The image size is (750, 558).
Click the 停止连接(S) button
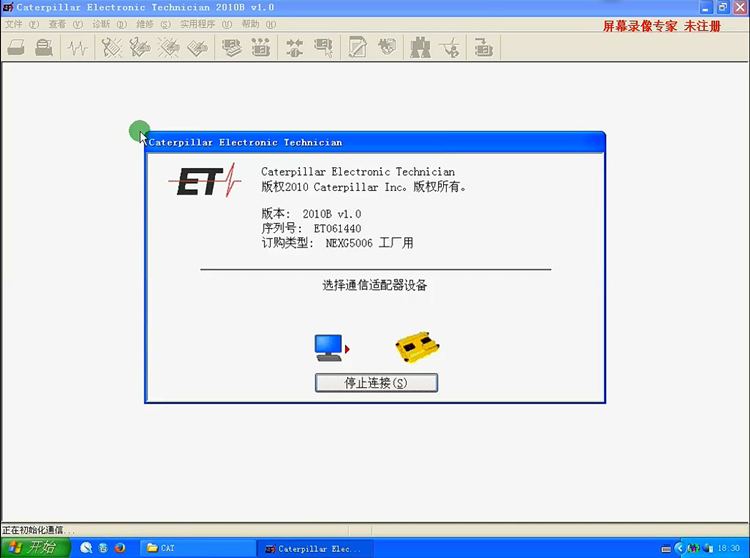click(x=376, y=383)
